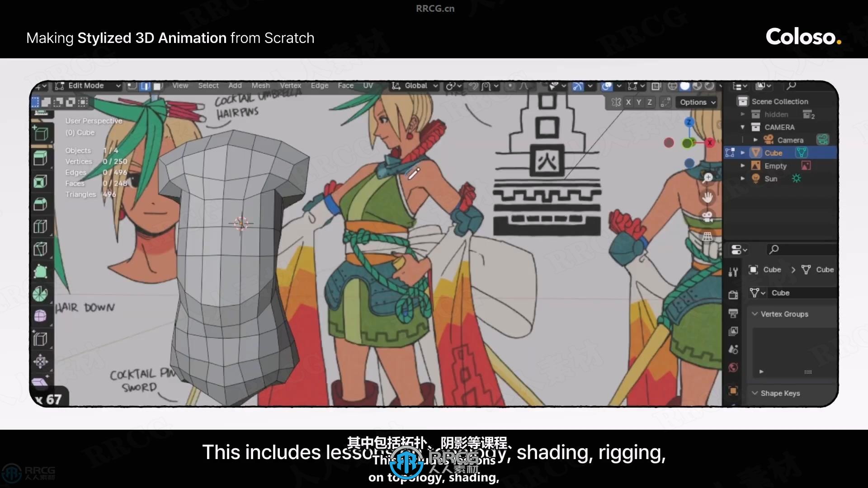
Task: Click the pan view hand gizmo
Action: 708,197
